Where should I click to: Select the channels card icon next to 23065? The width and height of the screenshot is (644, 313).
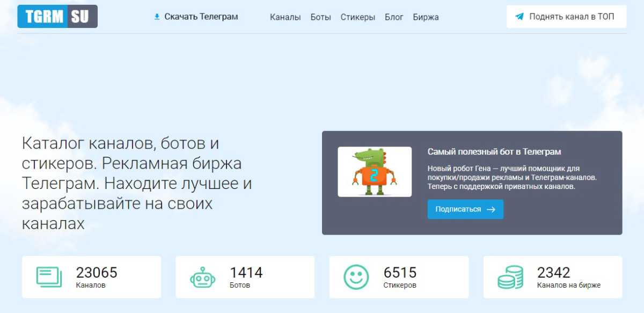click(49, 277)
